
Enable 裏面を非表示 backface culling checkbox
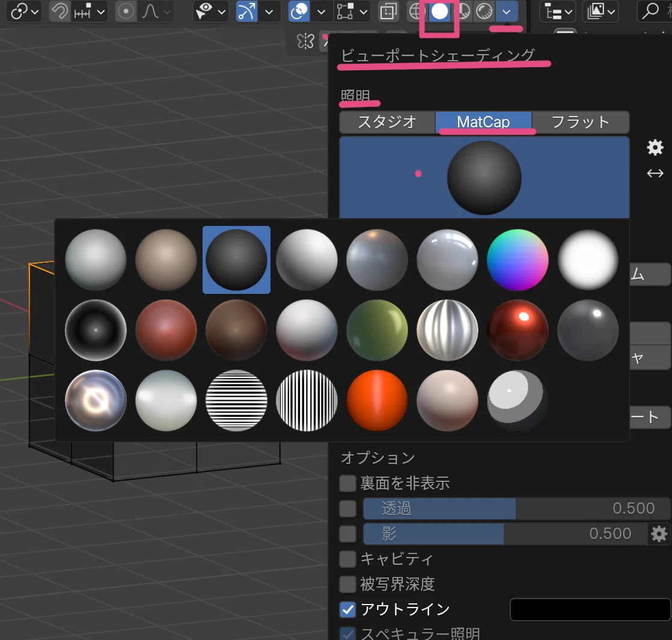click(x=347, y=483)
